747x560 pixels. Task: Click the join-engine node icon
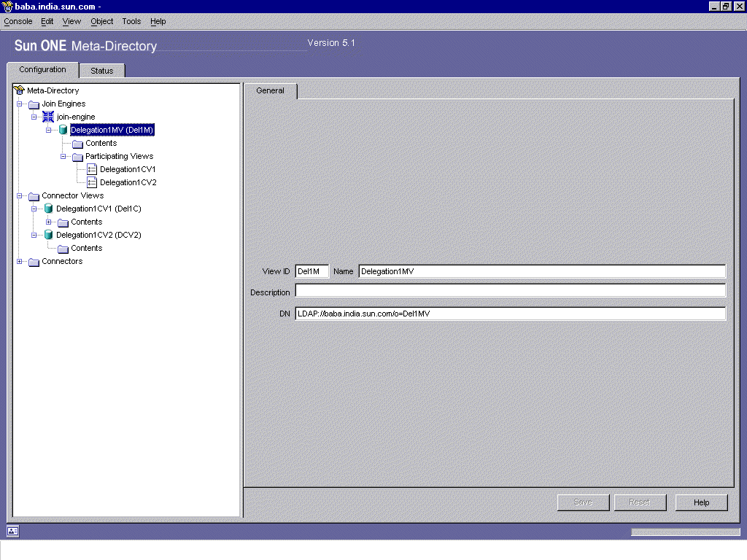click(48, 117)
